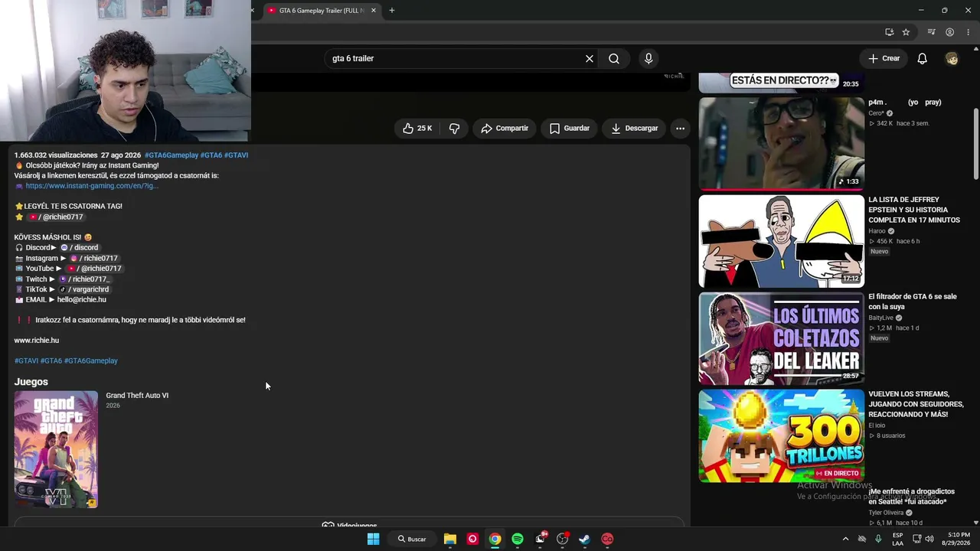The image size is (980, 551).
Task: Download the video with Descargar
Action: pyautogui.click(x=634, y=129)
